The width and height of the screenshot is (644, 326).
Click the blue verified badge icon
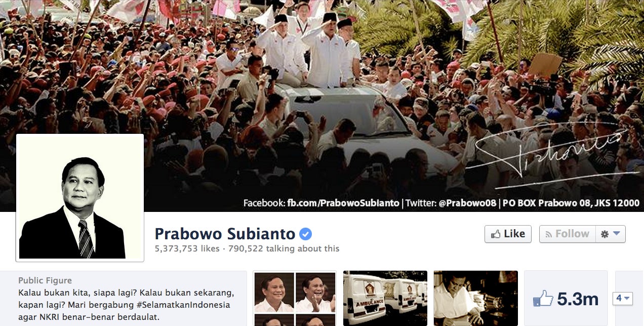(305, 234)
